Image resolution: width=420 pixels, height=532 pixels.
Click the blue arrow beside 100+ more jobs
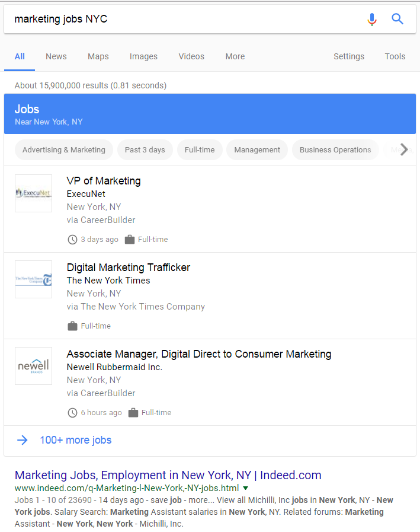point(23,440)
